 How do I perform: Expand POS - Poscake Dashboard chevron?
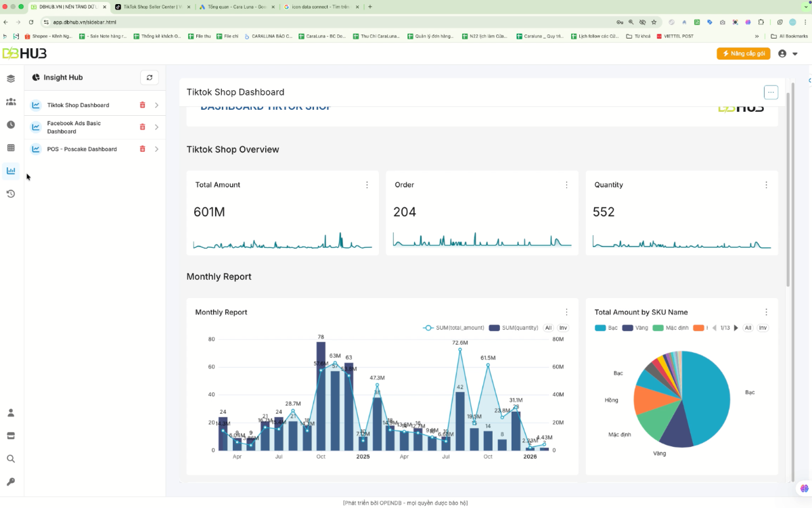point(156,149)
